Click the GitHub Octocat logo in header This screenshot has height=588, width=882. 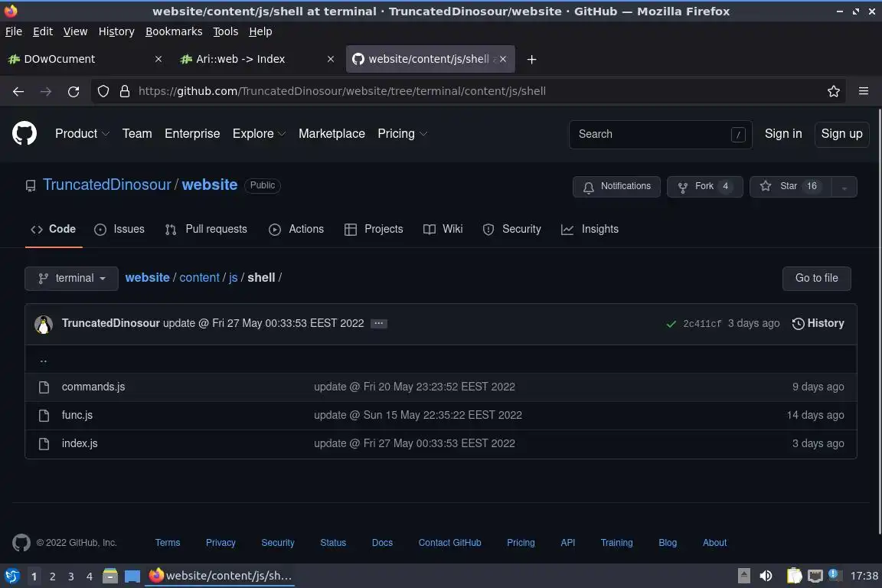coord(24,134)
